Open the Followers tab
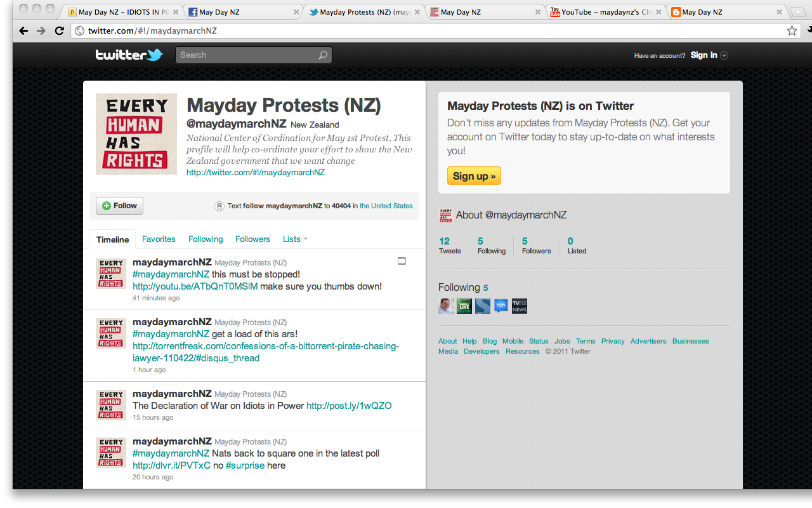812x508 pixels. [252, 239]
